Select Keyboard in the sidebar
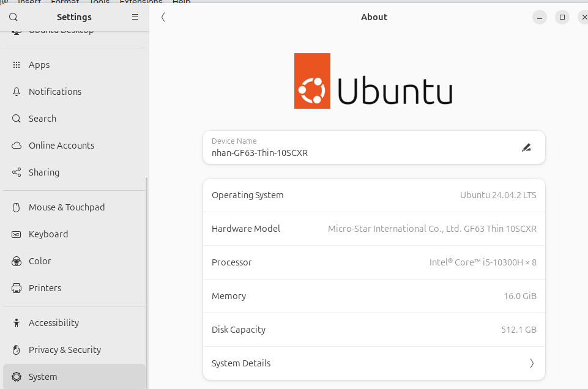Viewport: 588px width, 389px height. [48, 234]
